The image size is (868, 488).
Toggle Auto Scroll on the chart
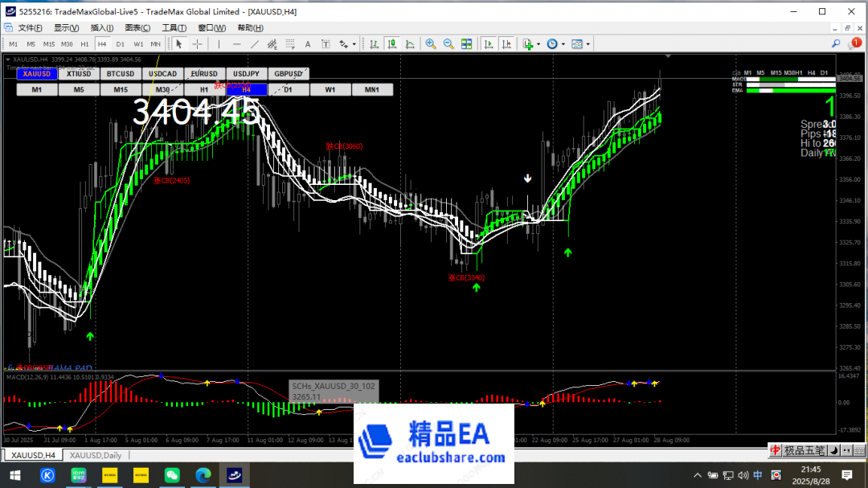(x=487, y=43)
